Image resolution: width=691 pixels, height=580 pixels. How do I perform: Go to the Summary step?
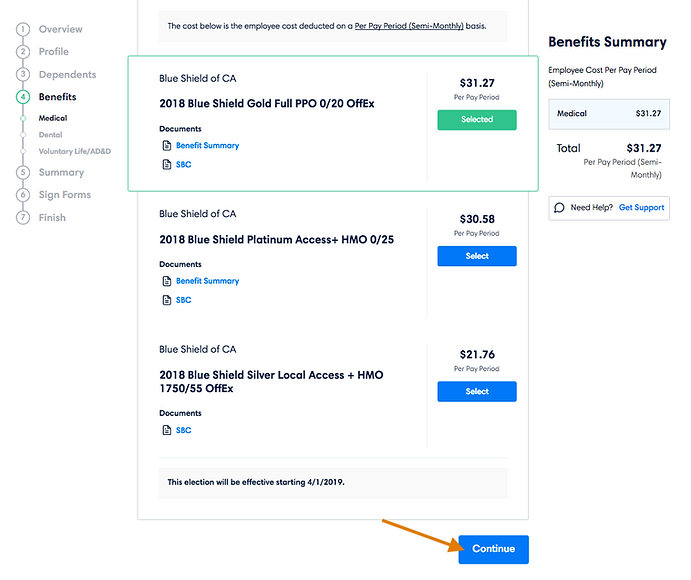[61, 172]
